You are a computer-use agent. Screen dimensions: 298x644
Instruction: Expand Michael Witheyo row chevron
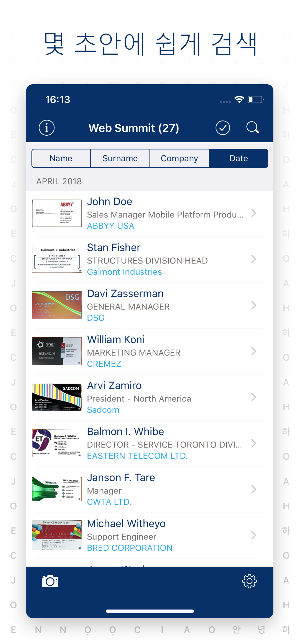pos(253,535)
